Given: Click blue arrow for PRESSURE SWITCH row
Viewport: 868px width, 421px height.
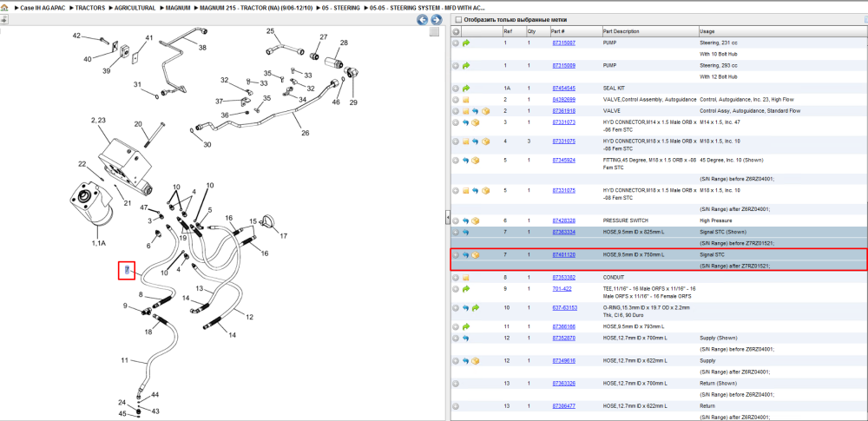Looking at the screenshot, I should pyautogui.click(x=465, y=220).
